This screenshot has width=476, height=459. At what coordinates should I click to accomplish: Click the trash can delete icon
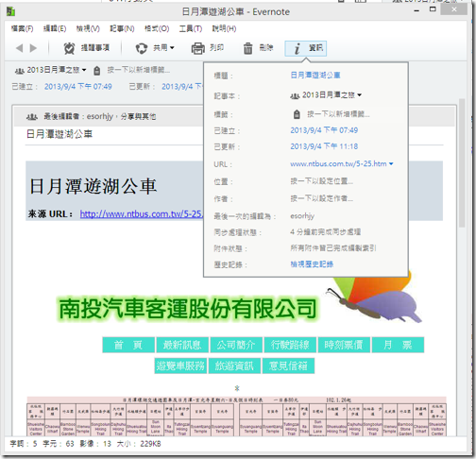pos(247,48)
